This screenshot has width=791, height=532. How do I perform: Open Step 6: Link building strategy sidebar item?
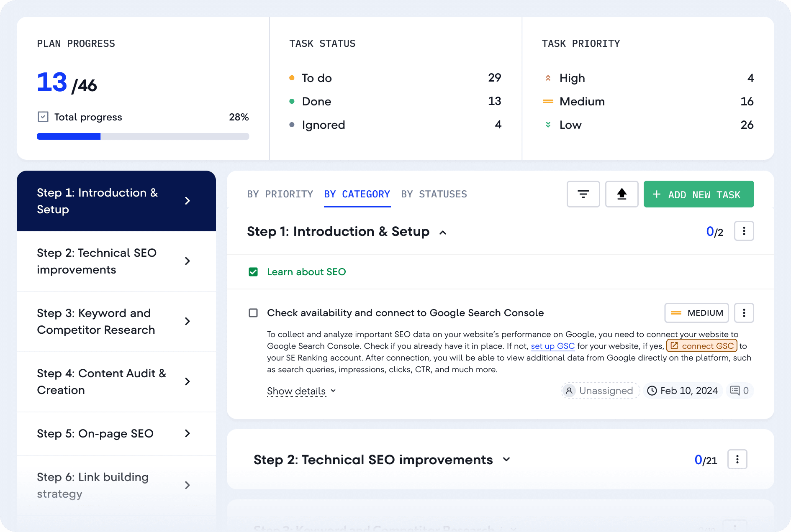116,485
